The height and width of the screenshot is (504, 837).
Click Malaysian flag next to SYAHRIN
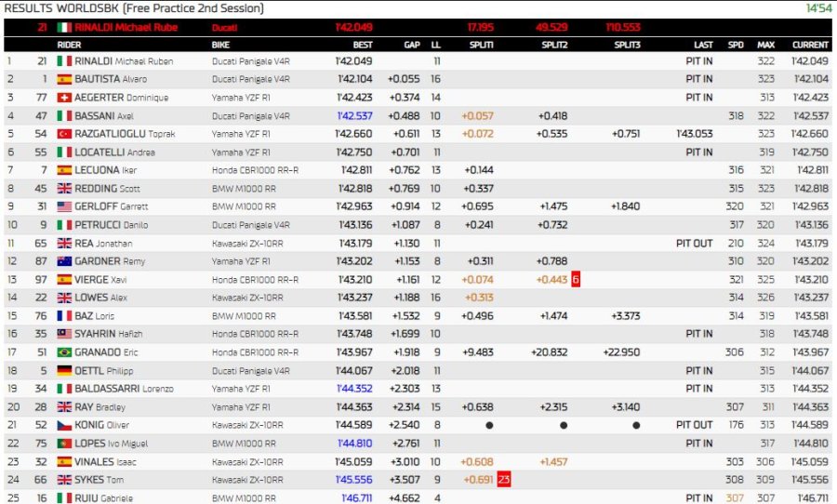pos(64,334)
